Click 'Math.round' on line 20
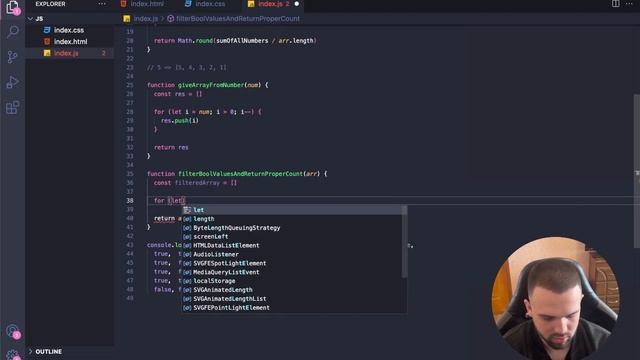 click(x=195, y=41)
